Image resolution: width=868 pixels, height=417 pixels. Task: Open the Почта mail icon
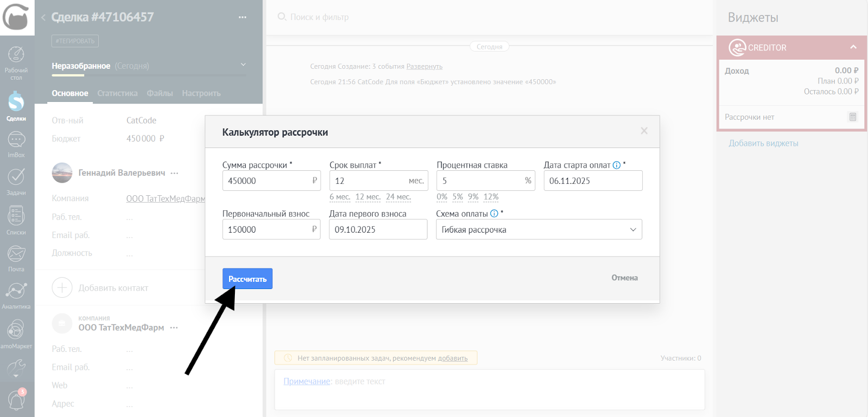click(x=16, y=258)
